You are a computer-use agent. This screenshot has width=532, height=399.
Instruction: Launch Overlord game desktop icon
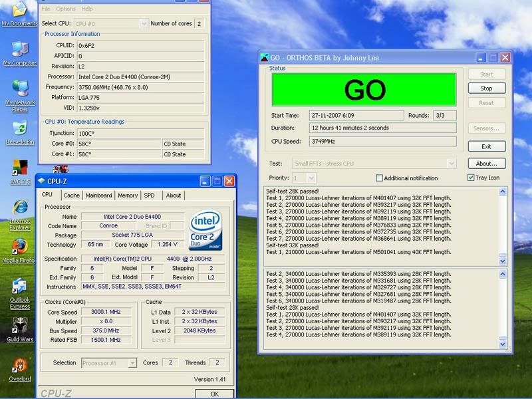(20, 370)
